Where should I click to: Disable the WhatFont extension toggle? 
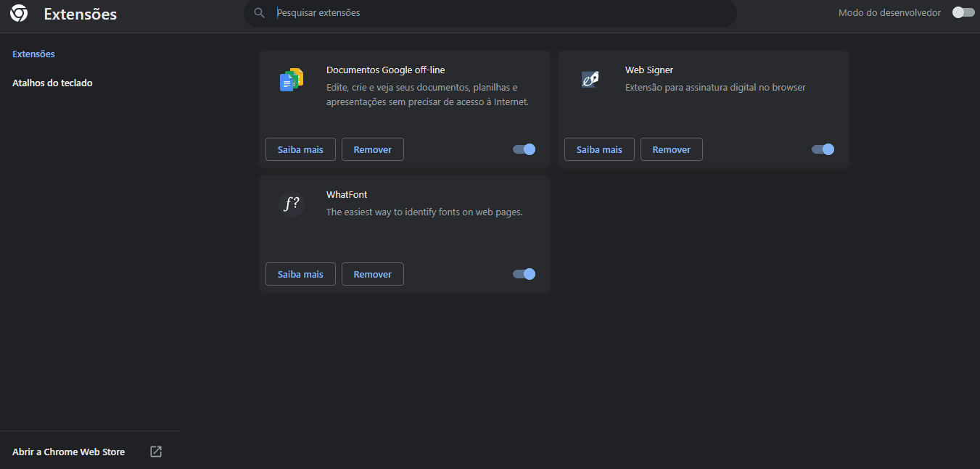[524, 274]
